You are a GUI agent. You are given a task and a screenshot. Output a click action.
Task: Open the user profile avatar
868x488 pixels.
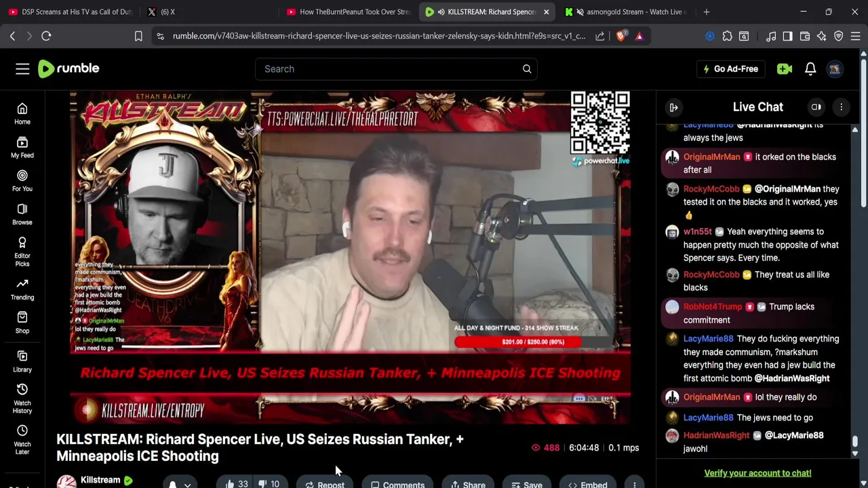(x=835, y=68)
